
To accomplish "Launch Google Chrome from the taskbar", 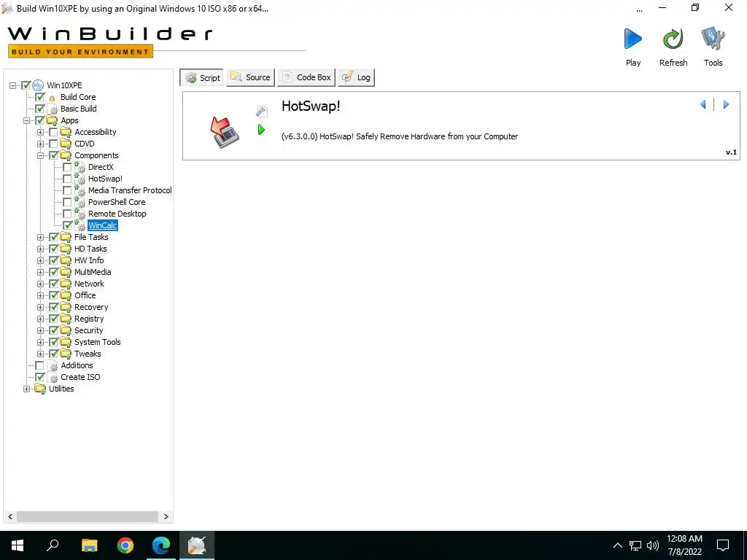I will pos(125,545).
